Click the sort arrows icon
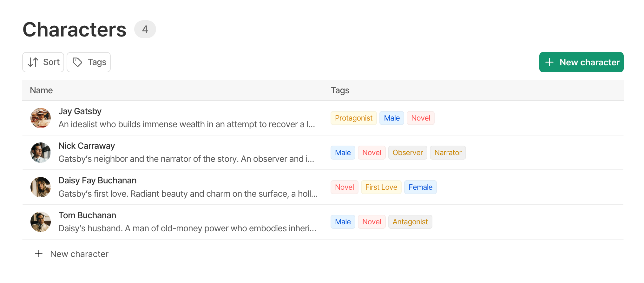This screenshot has width=644, height=283. [x=33, y=62]
